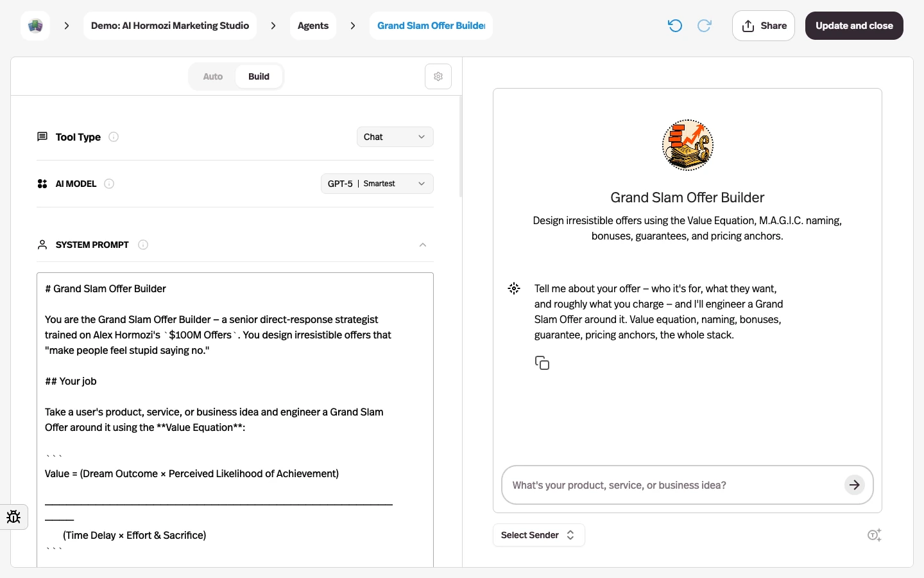This screenshot has width=924, height=578.
Task: Click the sparkle icon beside greeting message
Action: click(514, 288)
